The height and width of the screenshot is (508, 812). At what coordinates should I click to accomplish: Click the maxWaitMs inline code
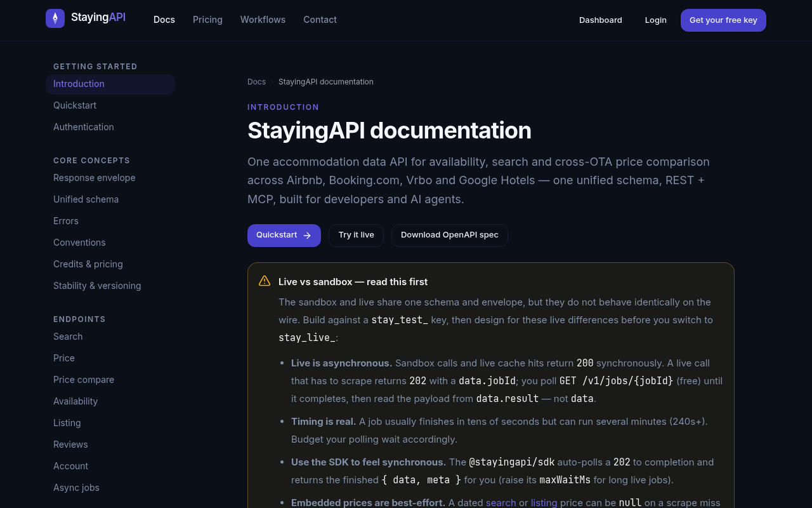565,480
